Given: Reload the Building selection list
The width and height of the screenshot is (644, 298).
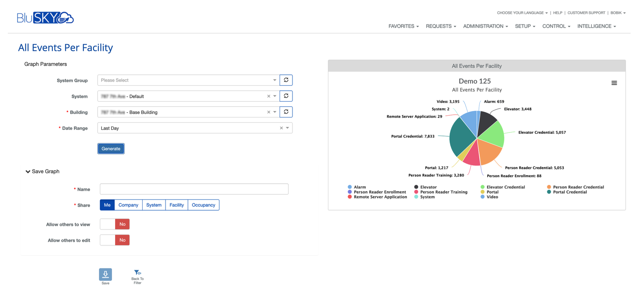Looking at the screenshot, I should coord(286,112).
